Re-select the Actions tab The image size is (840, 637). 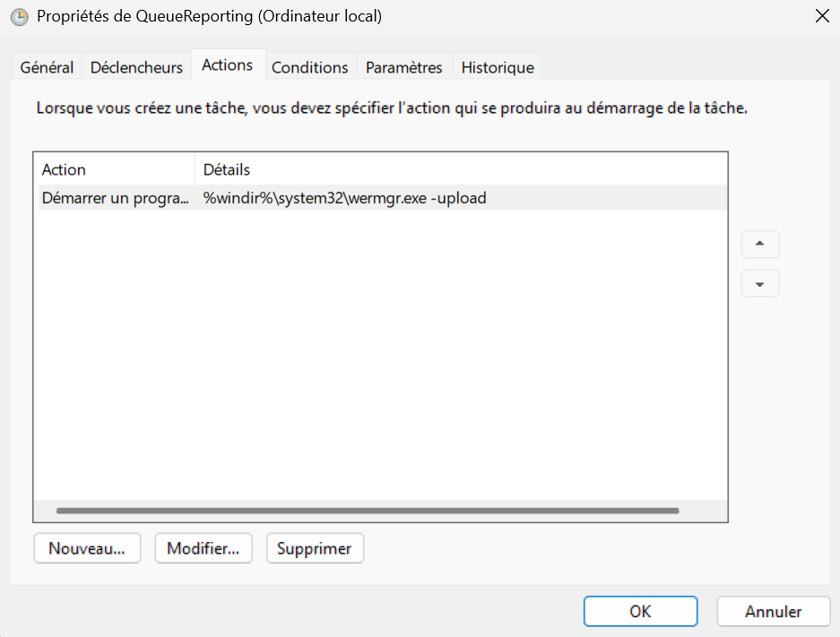tap(227, 64)
